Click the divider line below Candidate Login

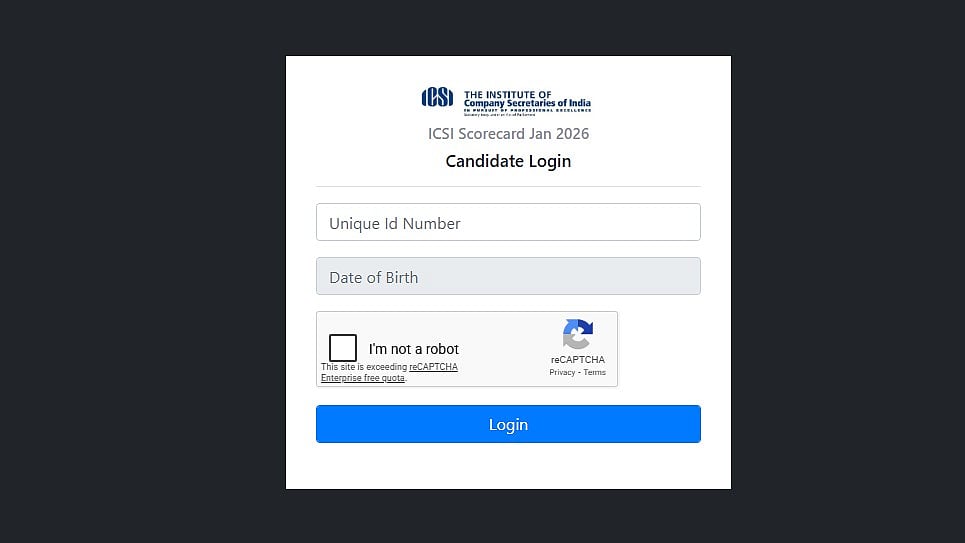click(508, 186)
